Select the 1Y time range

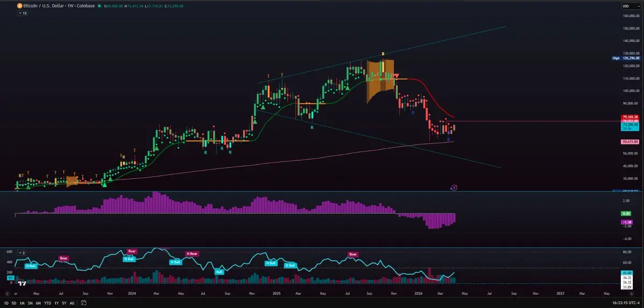pos(56,303)
